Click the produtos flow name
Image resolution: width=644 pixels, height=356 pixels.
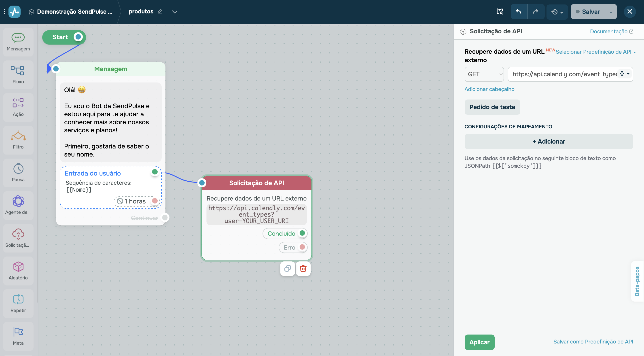tap(141, 11)
